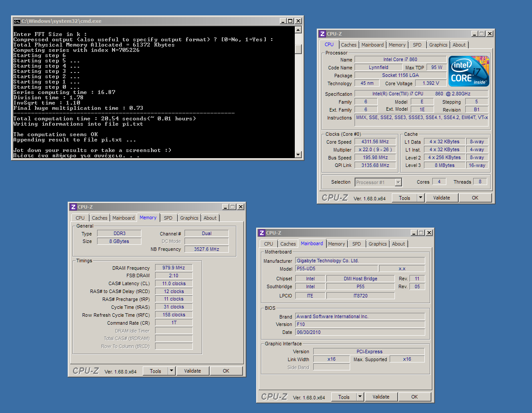Open About tab in Memory window
This screenshot has height=413, width=532.
(210, 218)
